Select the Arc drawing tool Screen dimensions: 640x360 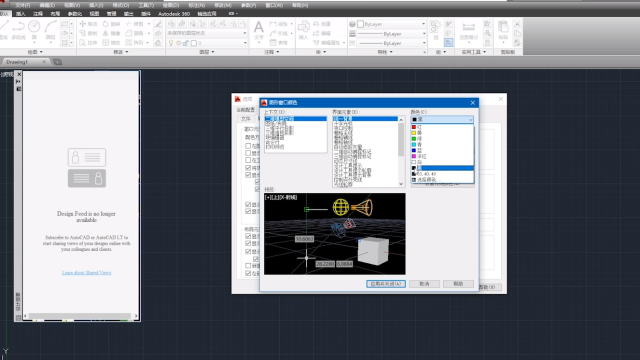point(50,30)
